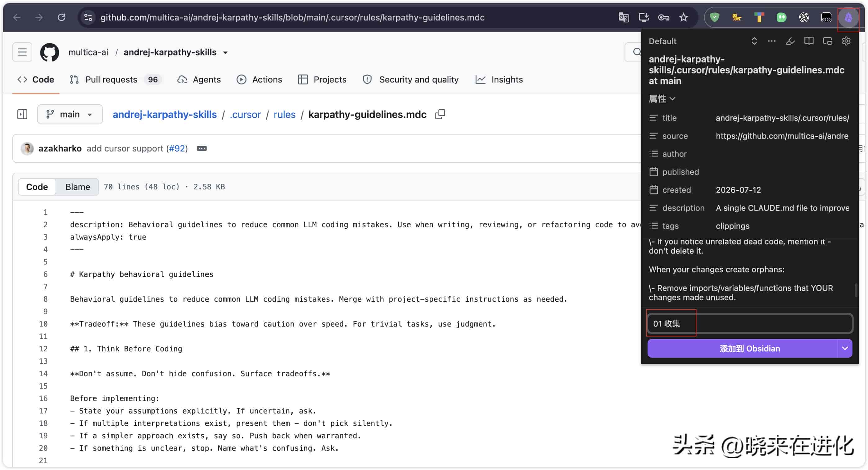Open the Code repository tab
This screenshot has width=868, height=470.
[36, 79]
